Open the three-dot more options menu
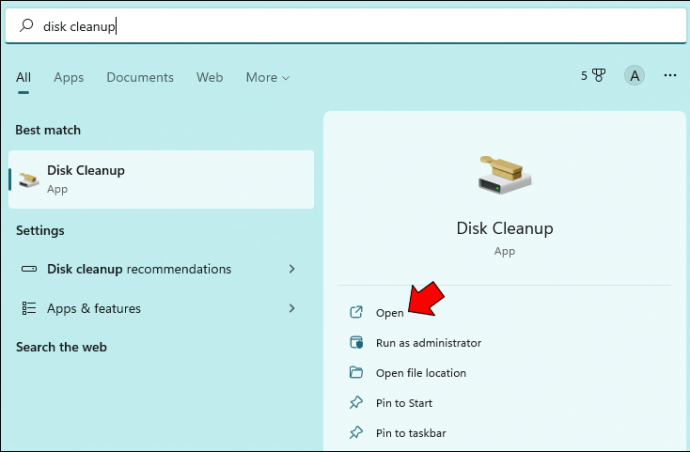690x452 pixels. [670, 76]
